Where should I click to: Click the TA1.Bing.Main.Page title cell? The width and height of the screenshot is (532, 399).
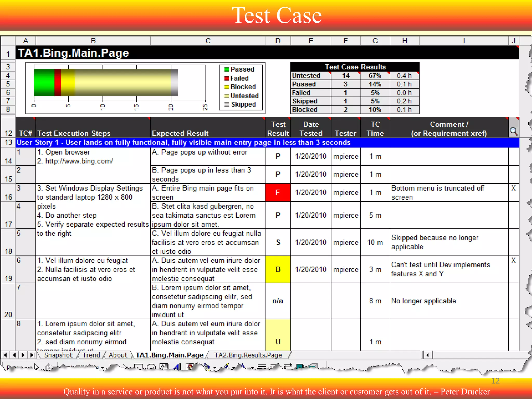pyautogui.click(x=73, y=53)
